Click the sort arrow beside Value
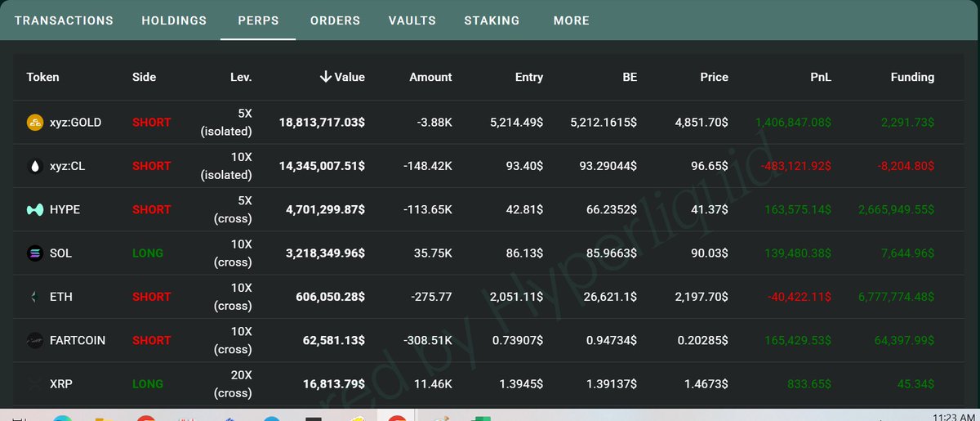Screen dimensions: 980x421 coord(325,77)
